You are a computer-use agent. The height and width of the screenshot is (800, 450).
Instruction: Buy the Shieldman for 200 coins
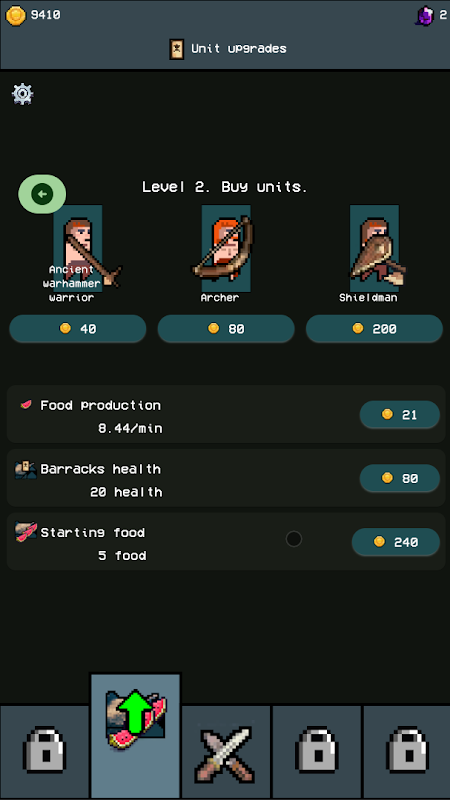coord(374,329)
